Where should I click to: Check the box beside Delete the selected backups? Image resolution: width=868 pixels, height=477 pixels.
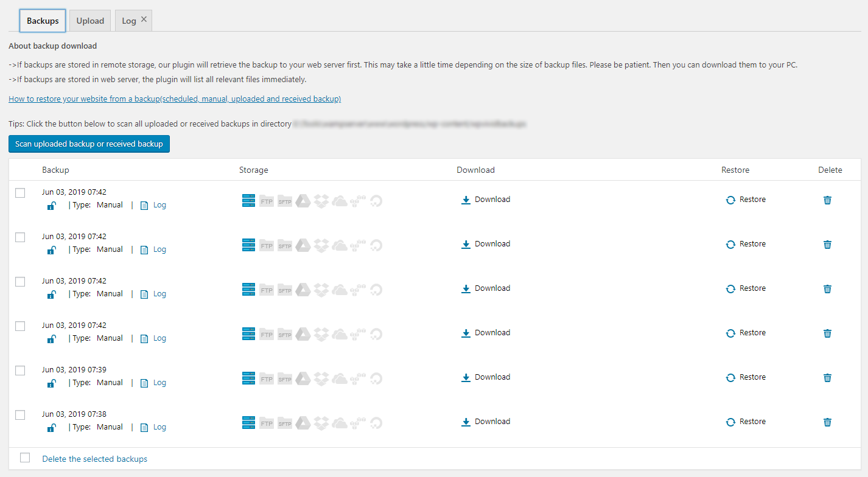point(25,458)
